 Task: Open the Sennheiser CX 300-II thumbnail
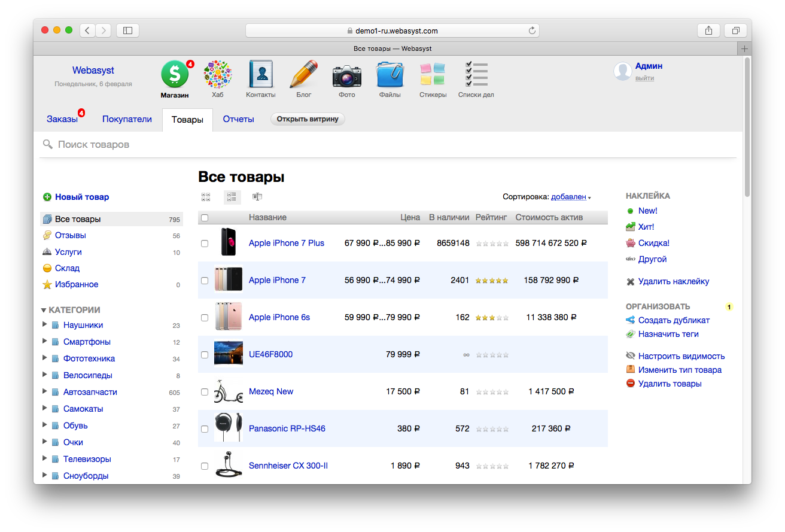pyautogui.click(x=229, y=466)
